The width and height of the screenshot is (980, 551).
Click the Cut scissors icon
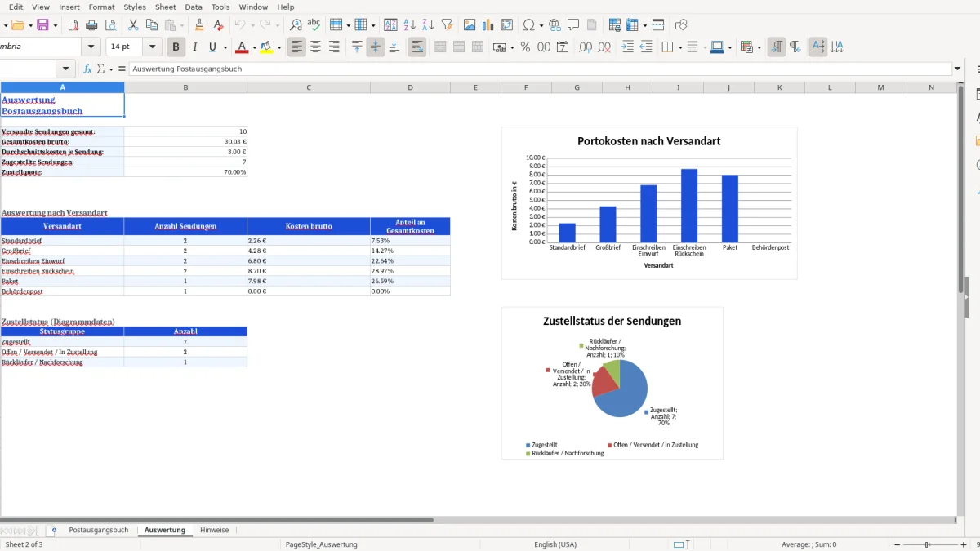(x=133, y=25)
